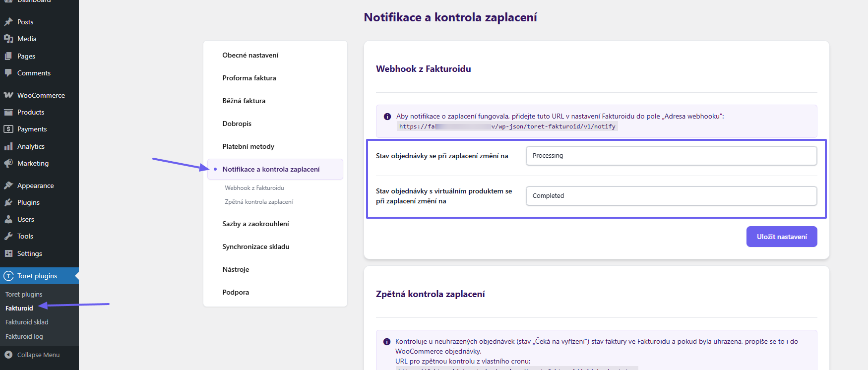Click the page title Notifikace a kontrola zaplacení

(450, 17)
